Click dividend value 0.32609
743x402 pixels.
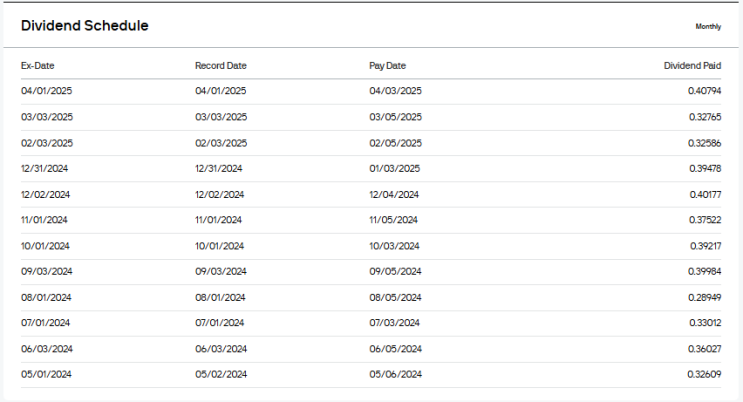click(704, 375)
